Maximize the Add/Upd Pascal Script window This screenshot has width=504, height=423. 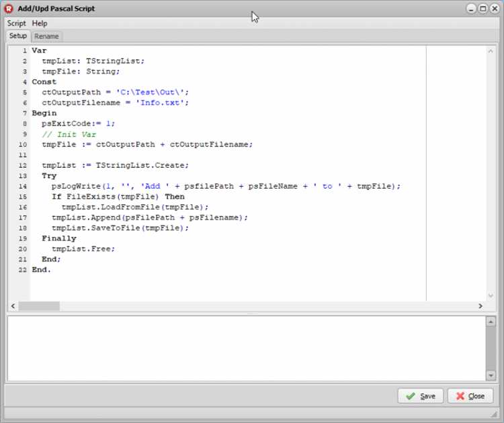(482, 9)
